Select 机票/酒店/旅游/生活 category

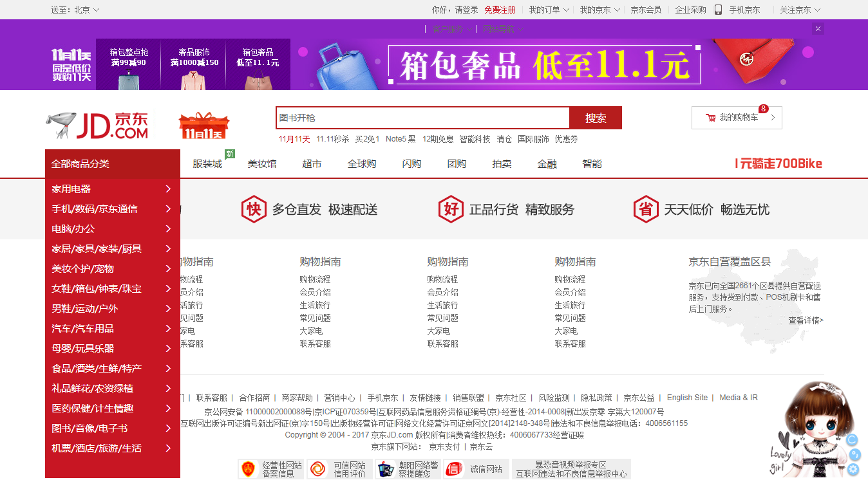[x=97, y=448]
